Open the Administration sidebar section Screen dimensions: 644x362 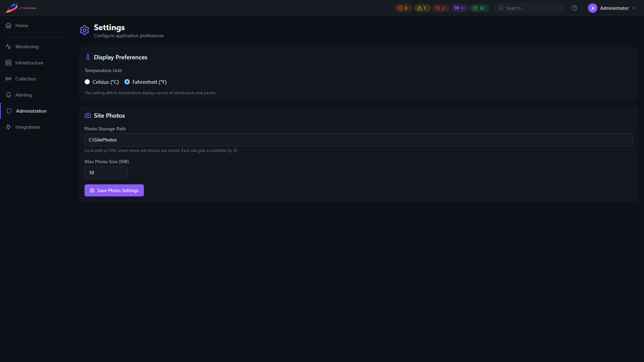coord(37,111)
